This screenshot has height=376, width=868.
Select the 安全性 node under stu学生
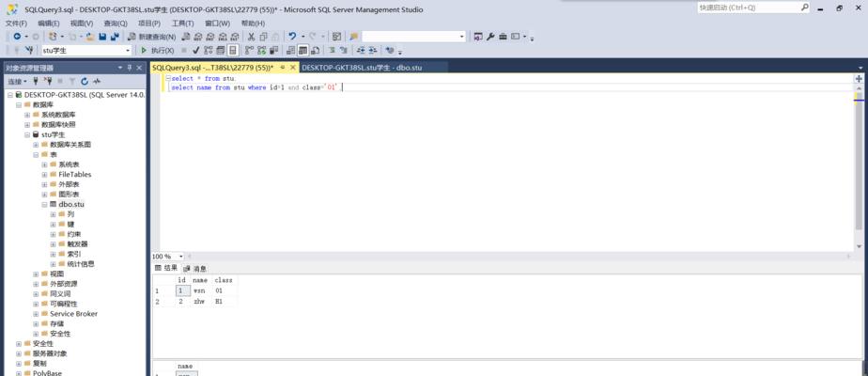(x=60, y=334)
